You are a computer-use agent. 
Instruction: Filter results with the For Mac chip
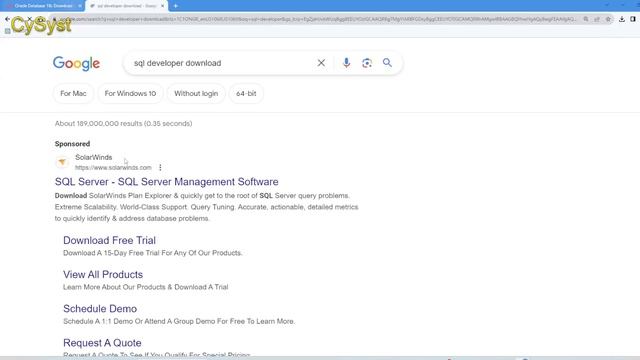coord(73,93)
